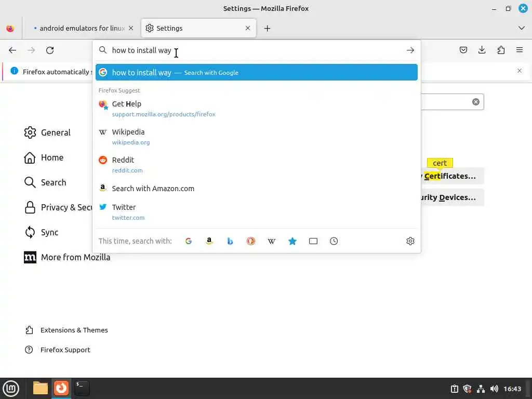Choose the Get Help suggestion

[257, 109]
